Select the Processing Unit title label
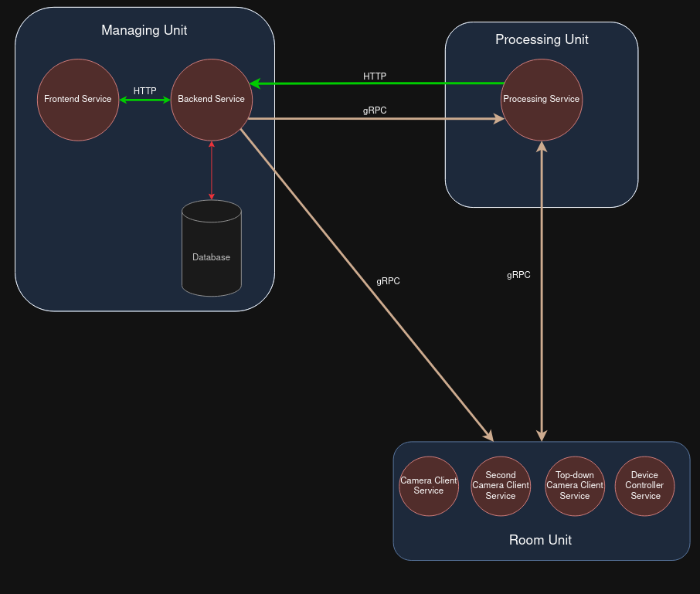The width and height of the screenshot is (700, 594). click(x=542, y=40)
